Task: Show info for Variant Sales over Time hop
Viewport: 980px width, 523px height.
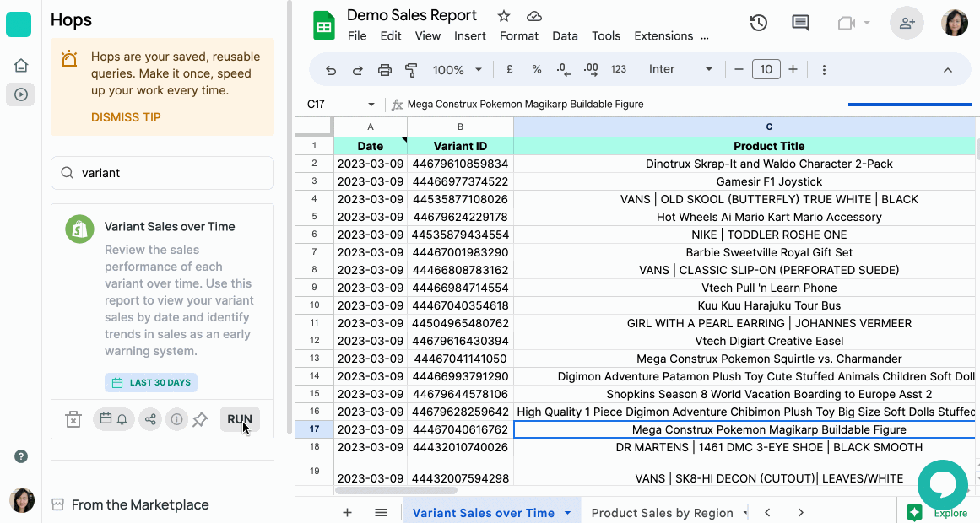Action: click(177, 419)
